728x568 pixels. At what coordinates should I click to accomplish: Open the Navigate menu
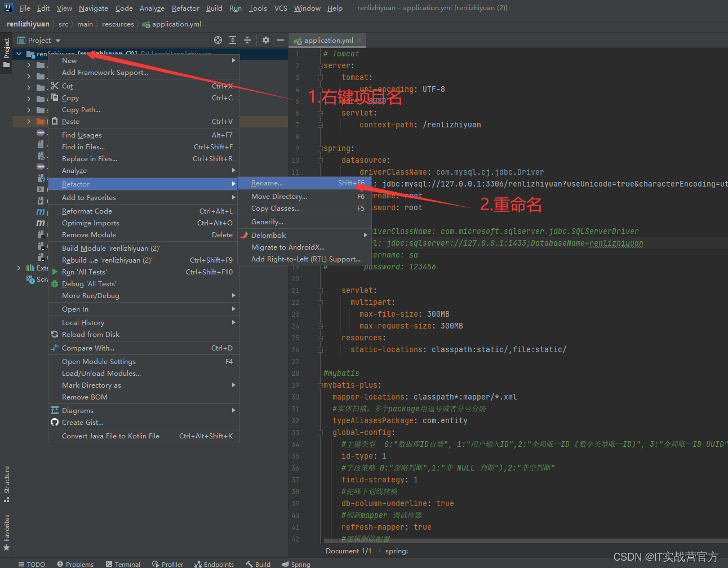coord(94,8)
